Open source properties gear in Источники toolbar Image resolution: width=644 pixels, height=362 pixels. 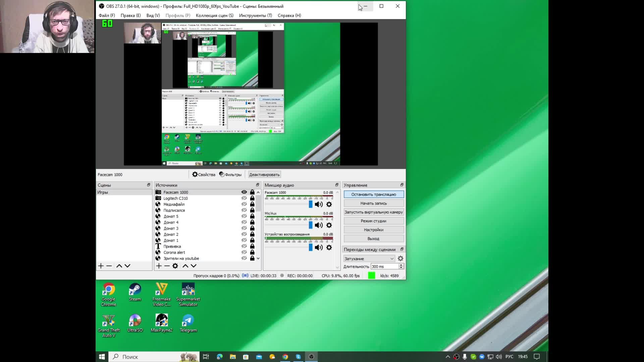tap(175, 266)
